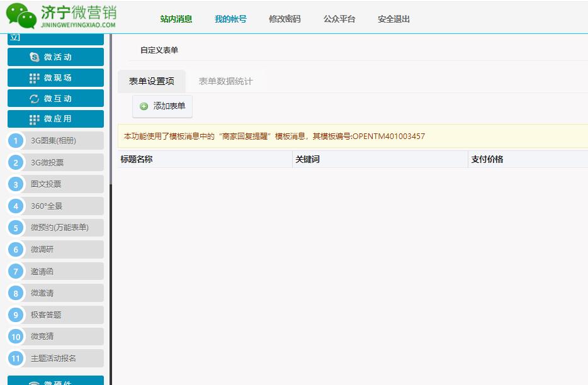588x385 pixels.
Task: Click 安全退出 to log out
Action: (x=393, y=19)
